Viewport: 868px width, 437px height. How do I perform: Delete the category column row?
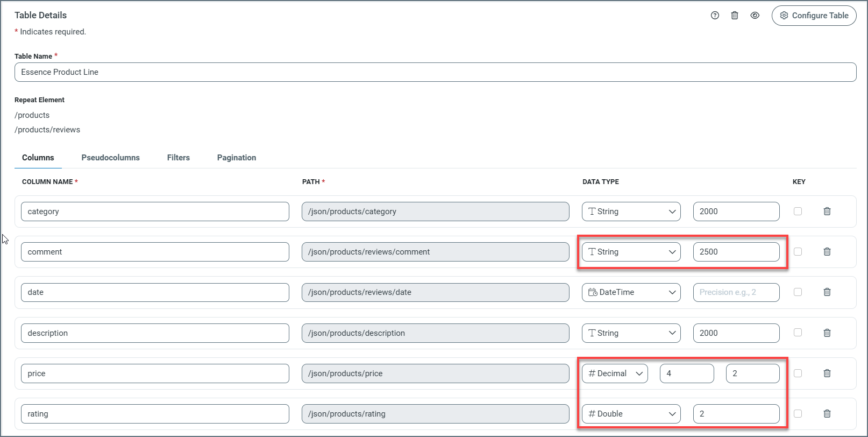coord(827,212)
